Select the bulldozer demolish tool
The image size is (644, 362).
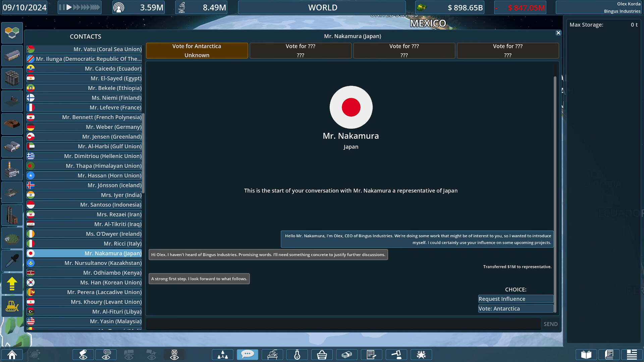coord(12,306)
